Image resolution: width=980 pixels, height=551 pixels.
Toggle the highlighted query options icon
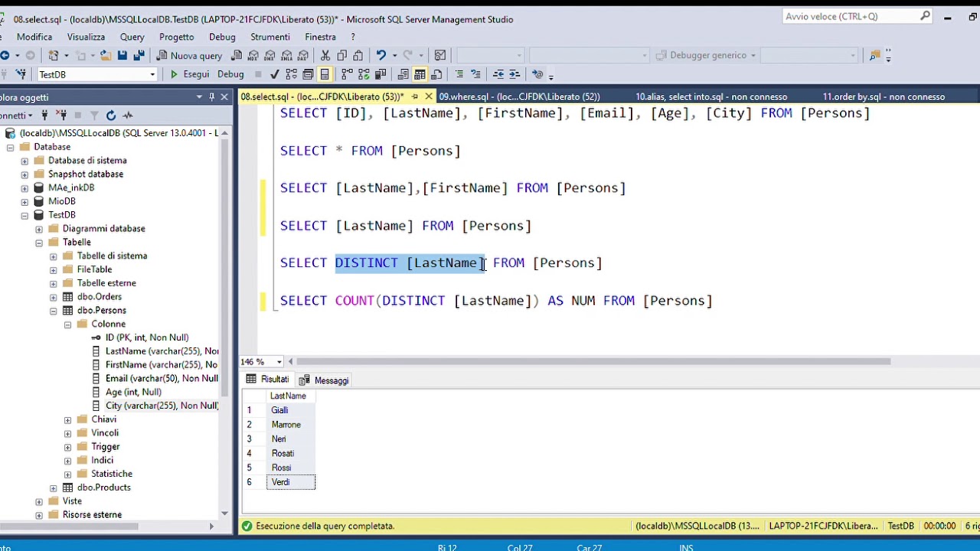pos(325,74)
